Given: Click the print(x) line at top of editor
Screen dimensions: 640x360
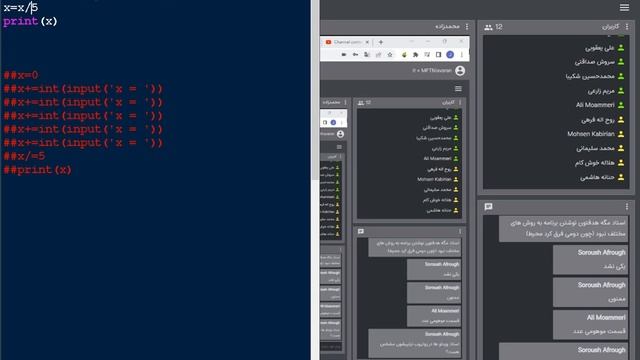Looking at the screenshot, I should (30, 21).
